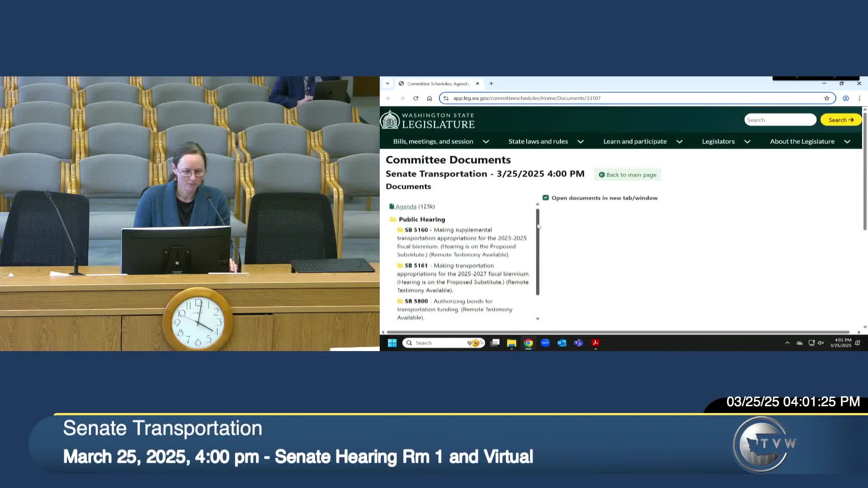Click the browser home icon

pos(429,98)
